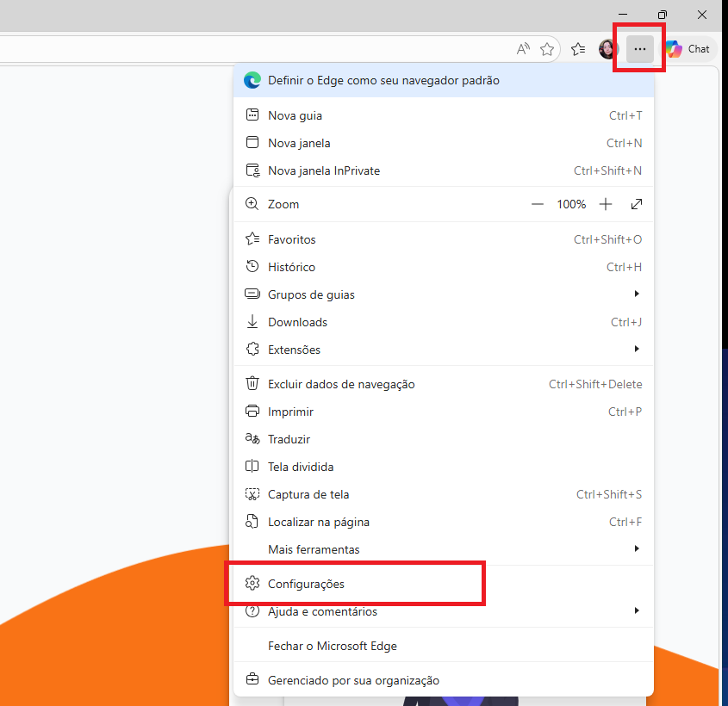Increase zoom with the plus button

pos(606,204)
